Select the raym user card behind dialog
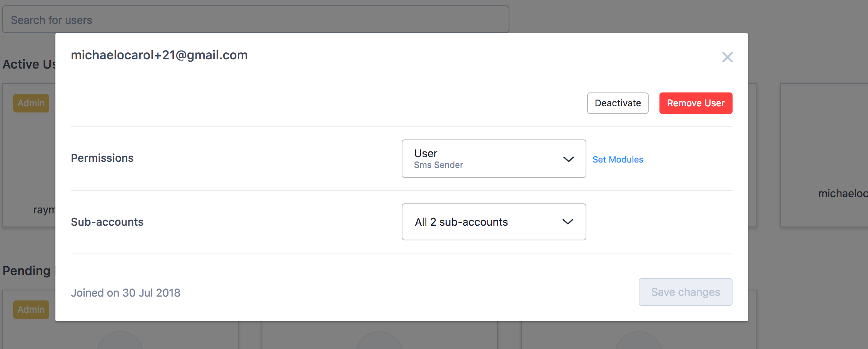The width and height of the screenshot is (868, 349). click(29, 155)
